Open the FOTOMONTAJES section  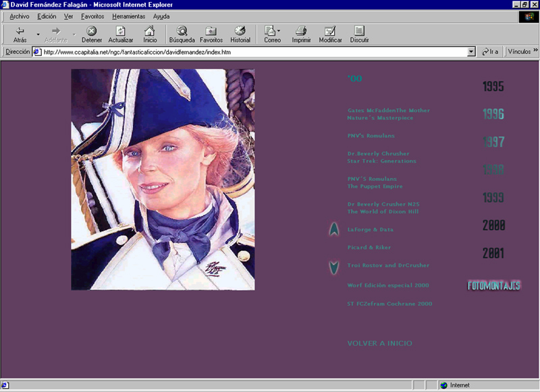click(x=493, y=285)
